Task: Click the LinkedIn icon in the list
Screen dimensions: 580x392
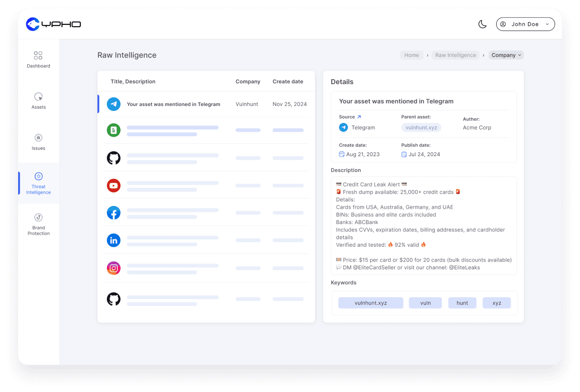Action: point(113,240)
